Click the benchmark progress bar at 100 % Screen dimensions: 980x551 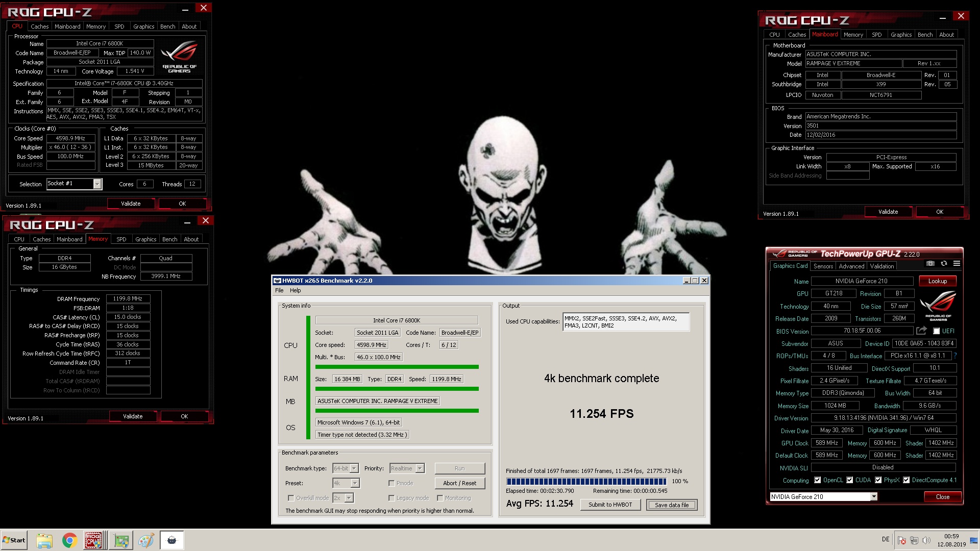(586, 481)
